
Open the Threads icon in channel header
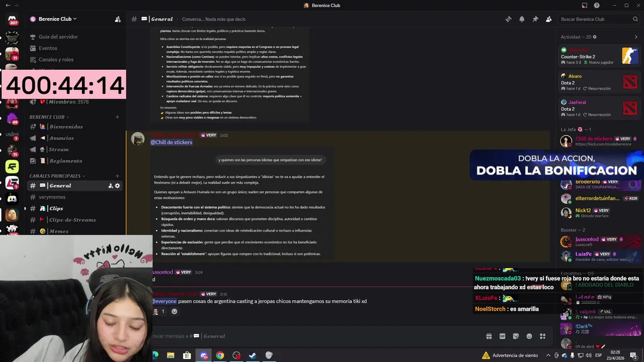coord(508,19)
